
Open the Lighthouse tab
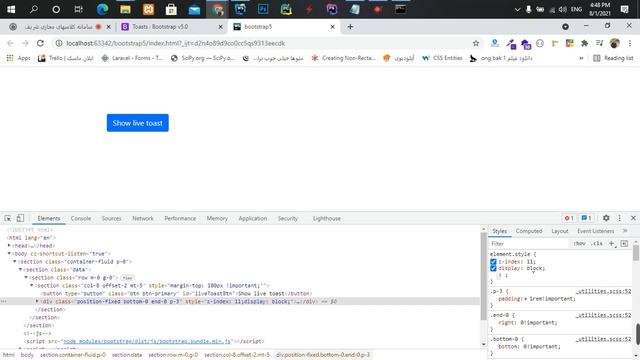pyautogui.click(x=327, y=218)
